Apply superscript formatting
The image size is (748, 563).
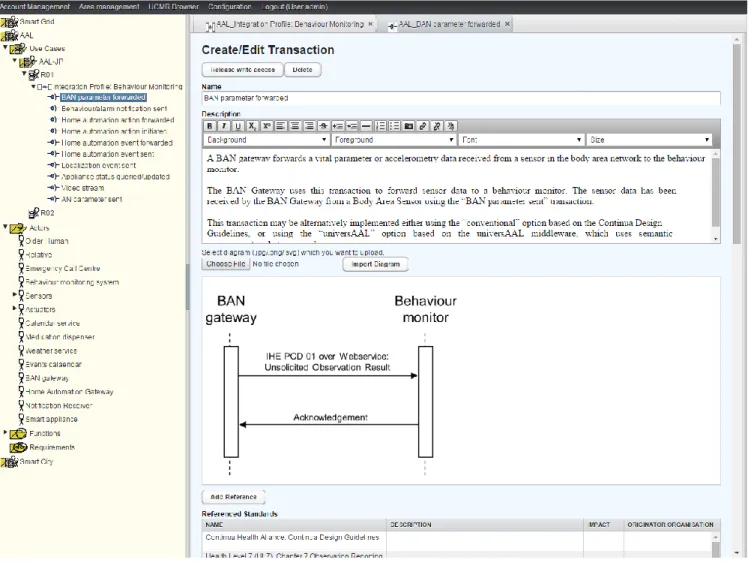(x=267, y=126)
